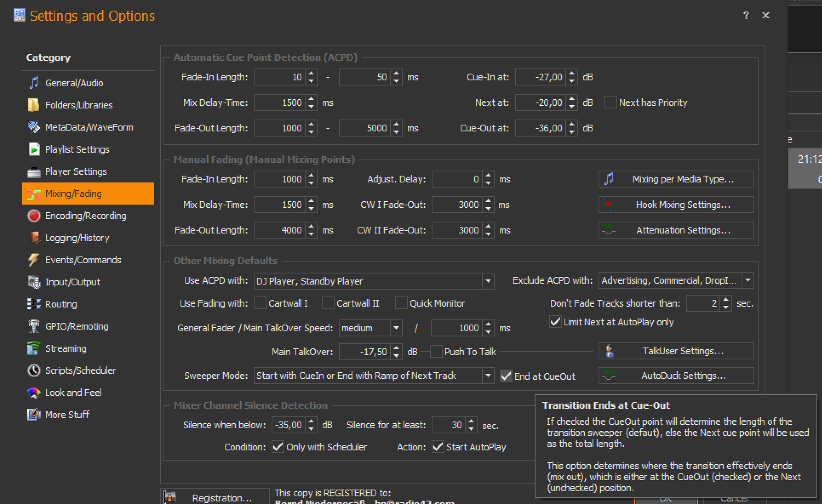This screenshot has width=822, height=504.
Task: Enable Next has Priority checkbox
Action: point(610,103)
